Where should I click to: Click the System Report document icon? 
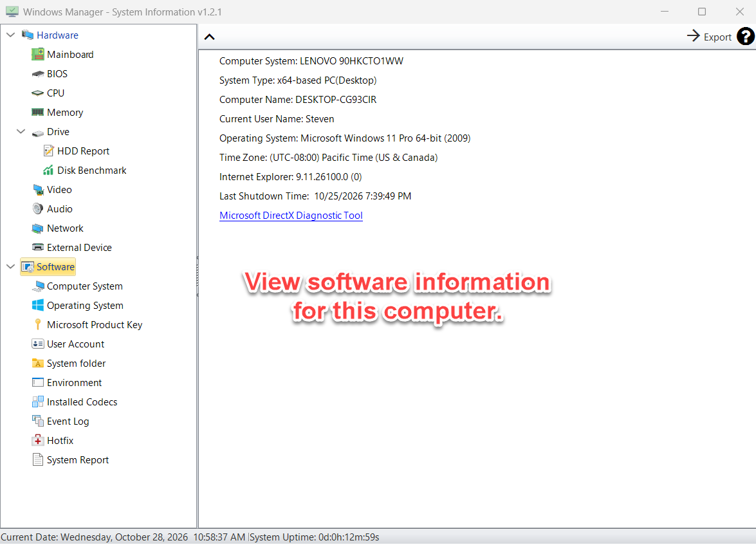click(37, 459)
